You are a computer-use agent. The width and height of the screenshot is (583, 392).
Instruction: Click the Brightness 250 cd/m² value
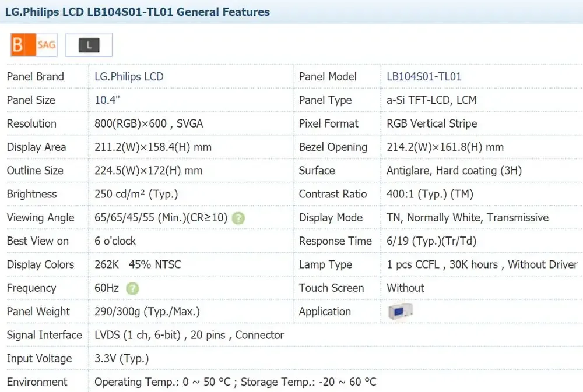tap(136, 194)
